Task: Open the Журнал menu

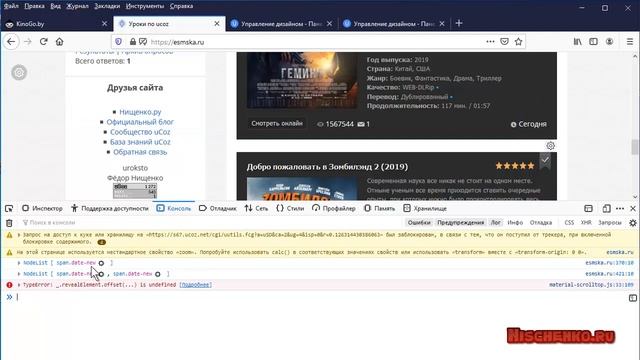Action: pyautogui.click(x=77, y=6)
